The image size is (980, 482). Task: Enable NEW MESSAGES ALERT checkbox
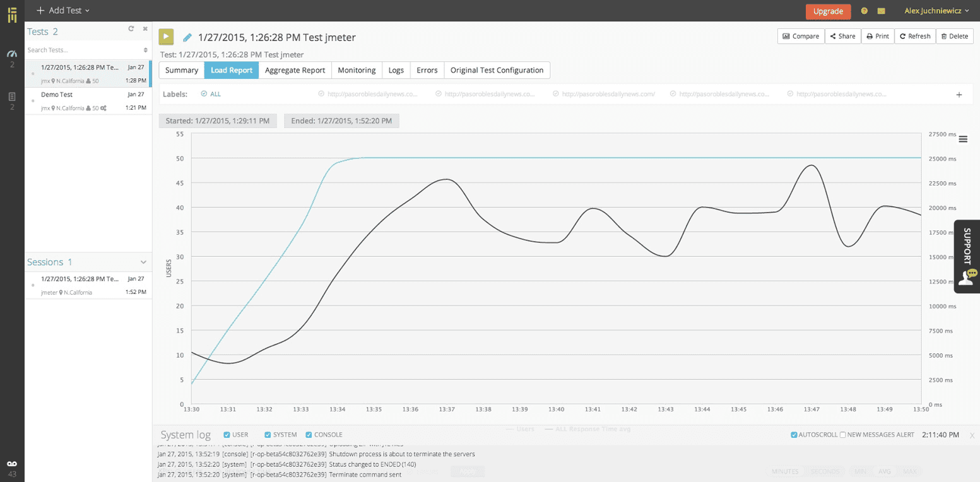click(x=843, y=435)
